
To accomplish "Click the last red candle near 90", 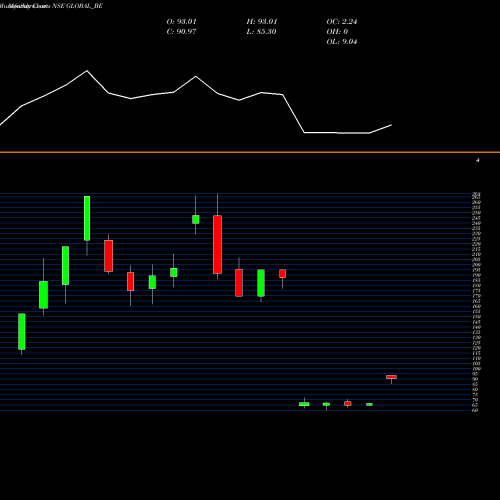I will [x=391, y=377].
